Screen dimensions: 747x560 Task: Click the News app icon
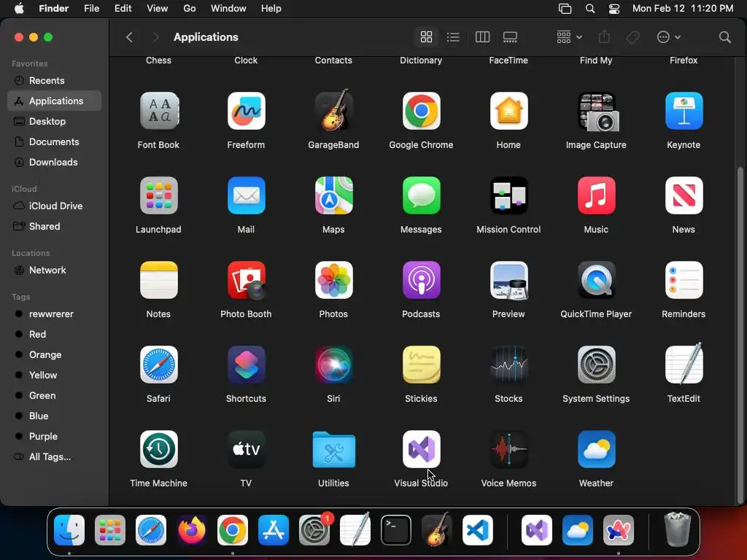click(684, 195)
